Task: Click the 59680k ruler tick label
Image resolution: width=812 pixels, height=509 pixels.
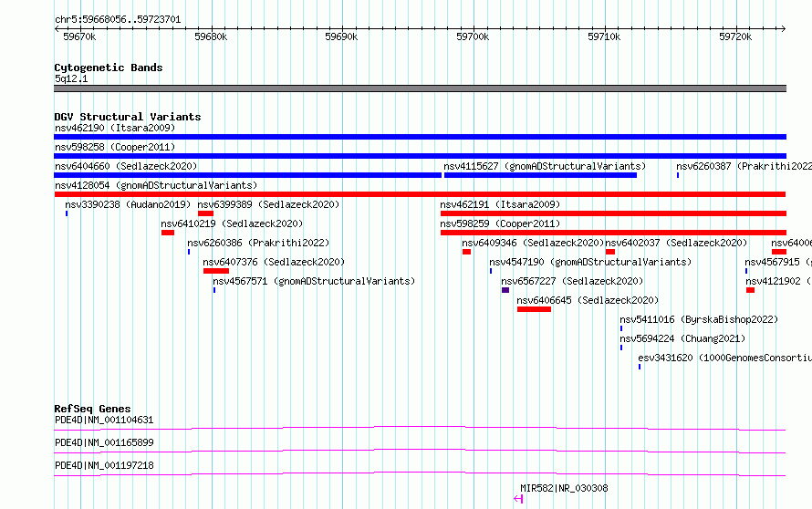Action: pyautogui.click(x=211, y=36)
